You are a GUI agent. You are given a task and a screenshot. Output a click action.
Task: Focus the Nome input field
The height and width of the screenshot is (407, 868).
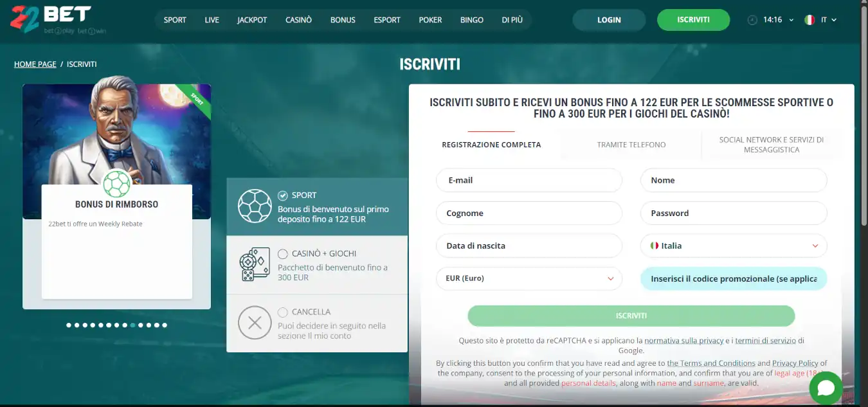click(x=734, y=180)
